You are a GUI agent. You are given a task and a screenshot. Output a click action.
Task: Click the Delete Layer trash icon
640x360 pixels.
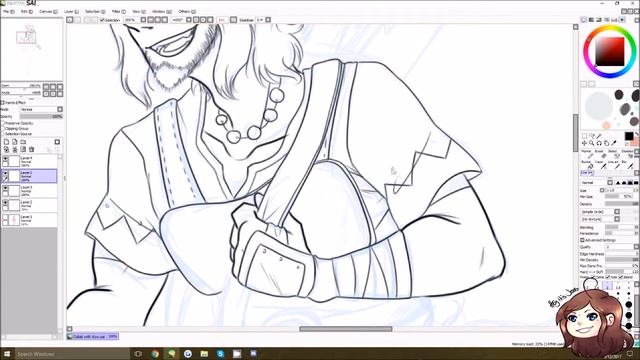31,149
